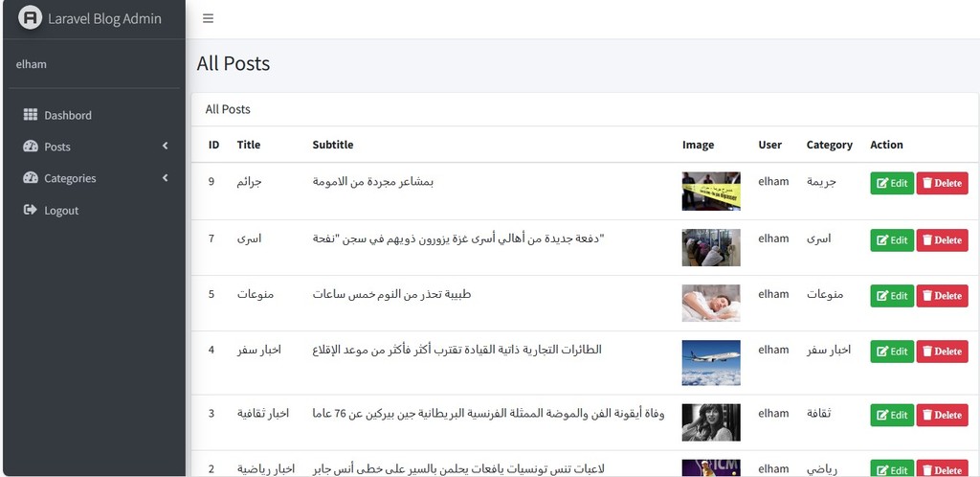Click subtitle 'طبيبة تحذر من النوم خمس ساعات'
The height and width of the screenshot is (477, 980).
point(391,294)
